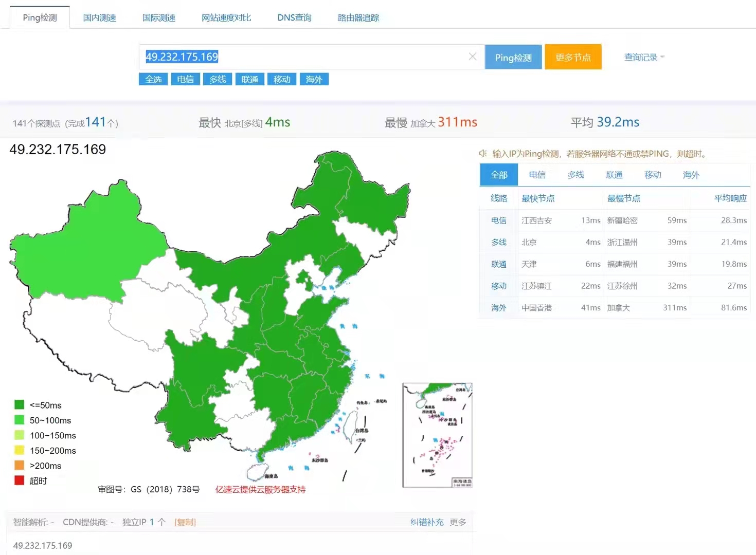Viewport: 756px width, 555px height.
Task: Click the red timeout legend swatch
Action: 20,480
